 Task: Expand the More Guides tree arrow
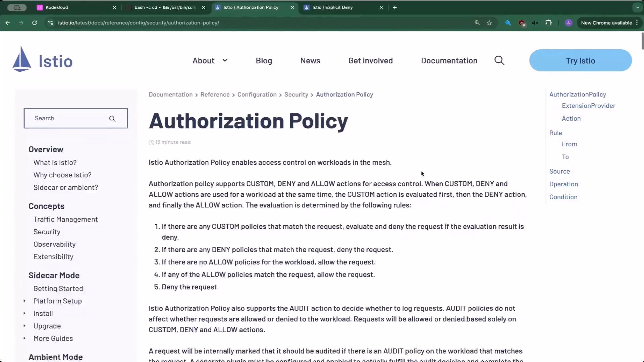click(24, 338)
